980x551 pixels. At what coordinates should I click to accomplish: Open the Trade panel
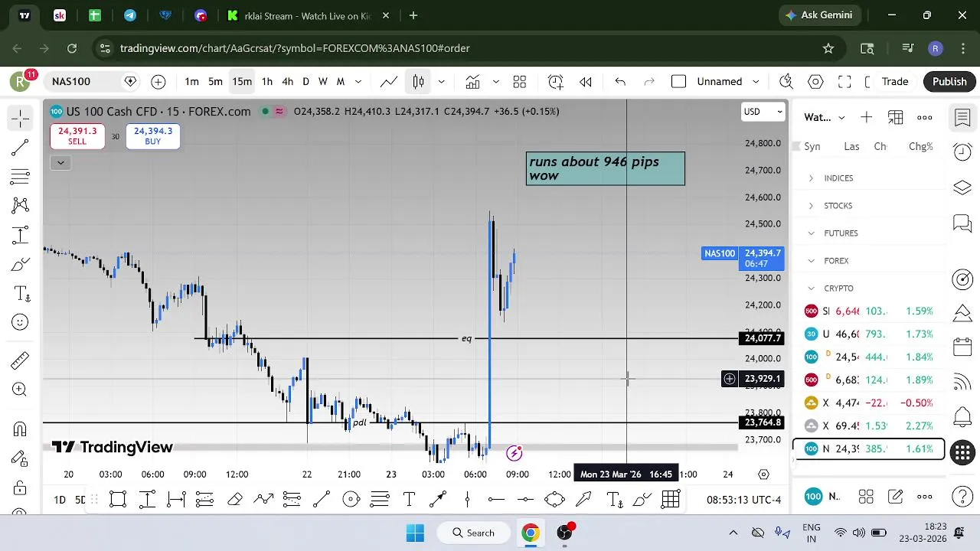pyautogui.click(x=894, y=82)
